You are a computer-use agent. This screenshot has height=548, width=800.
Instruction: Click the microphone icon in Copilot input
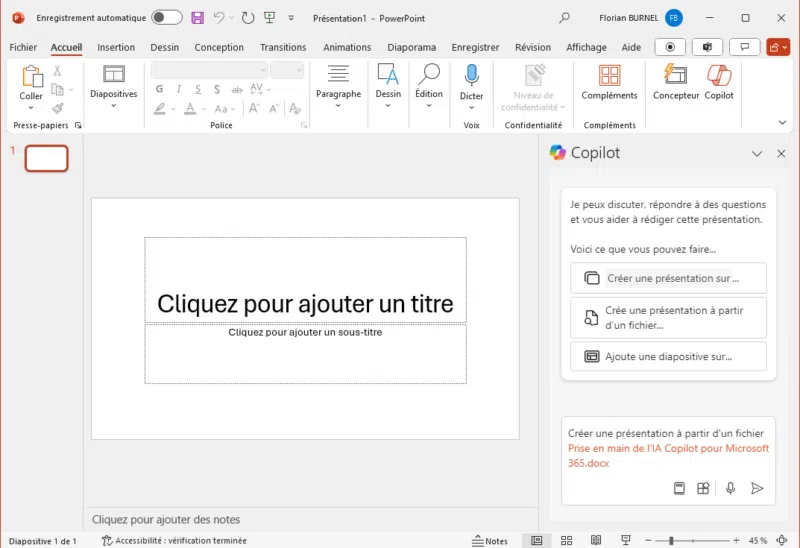730,488
